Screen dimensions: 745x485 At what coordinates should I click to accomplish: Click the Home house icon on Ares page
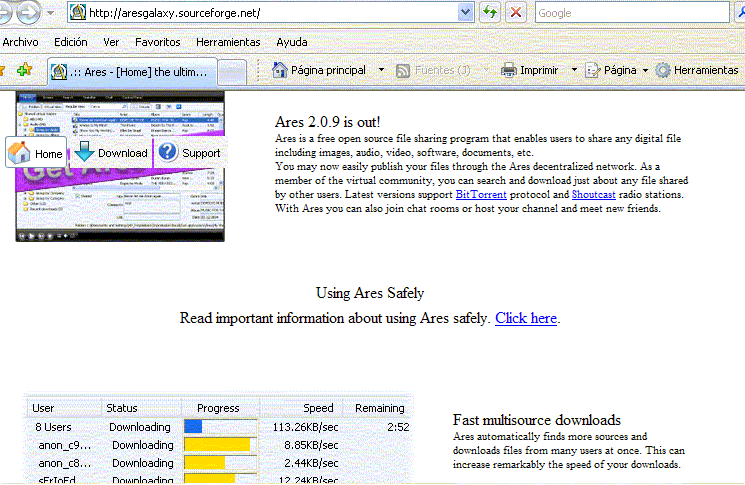(x=19, y=153)
